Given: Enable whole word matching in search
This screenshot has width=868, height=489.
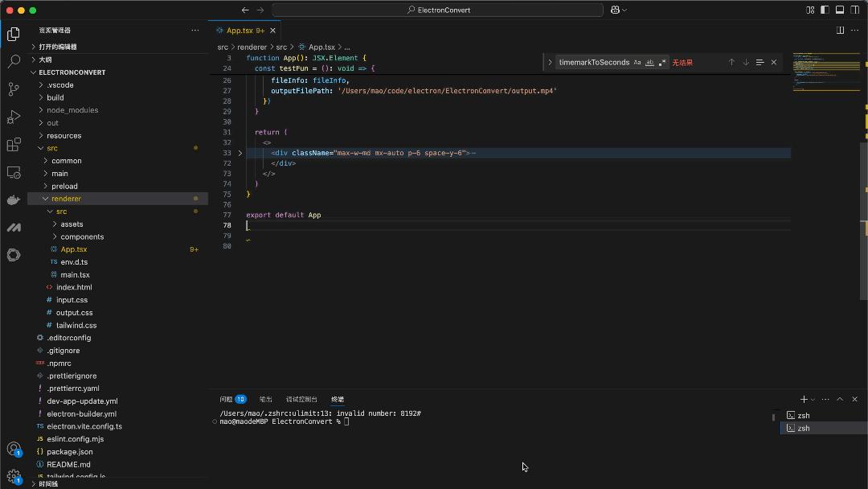Looking at the screenshot, I should [x=652, y=62].
